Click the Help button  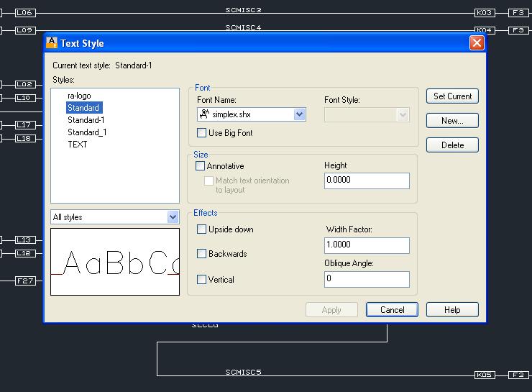click(x=452, y=309)
